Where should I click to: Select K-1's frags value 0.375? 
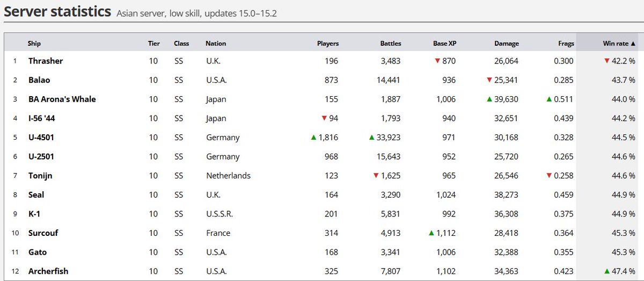click(564, 214)
